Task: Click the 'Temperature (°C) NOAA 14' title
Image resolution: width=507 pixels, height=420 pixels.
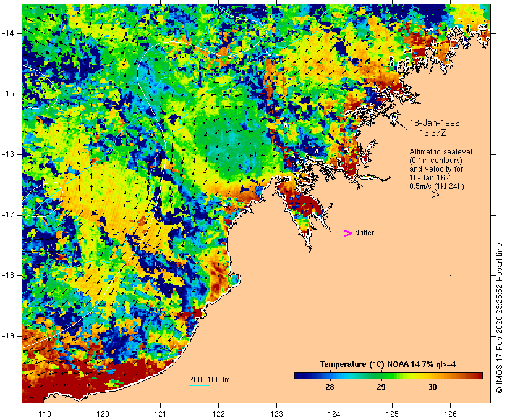Action: (x=388, y=364)
